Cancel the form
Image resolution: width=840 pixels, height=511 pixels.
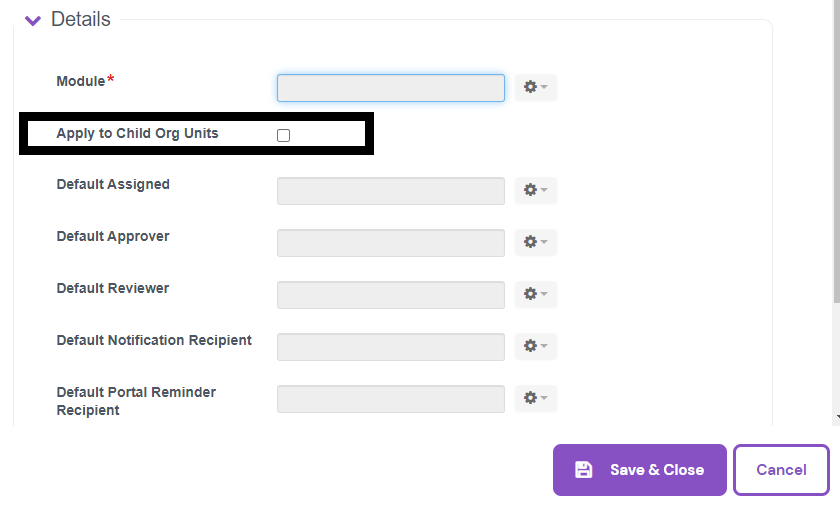click(x=781, y=470)
